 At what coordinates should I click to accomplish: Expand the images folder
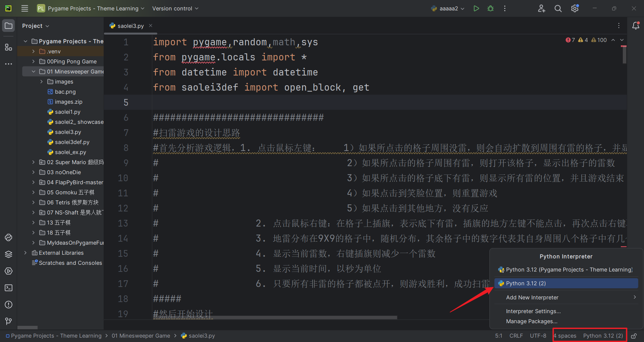[41, 82]
